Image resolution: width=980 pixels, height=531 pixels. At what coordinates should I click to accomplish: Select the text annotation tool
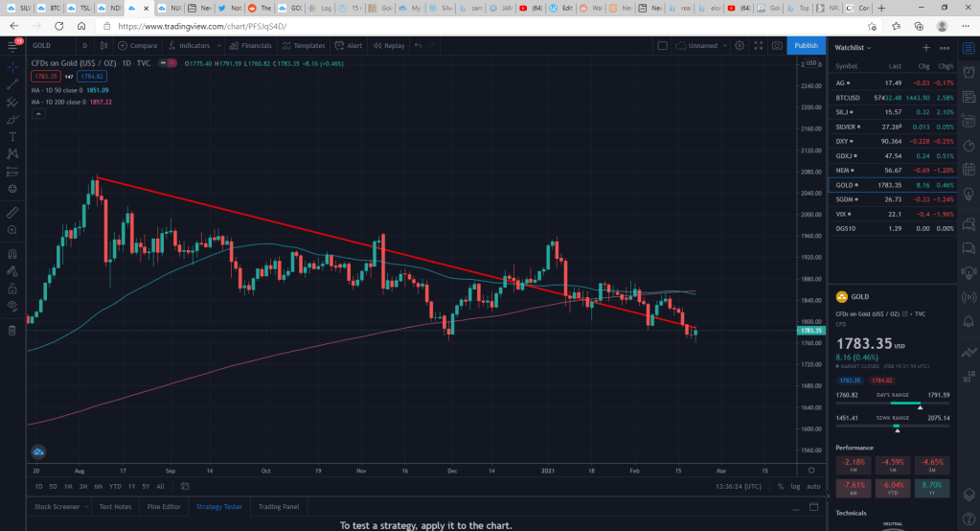12,136
